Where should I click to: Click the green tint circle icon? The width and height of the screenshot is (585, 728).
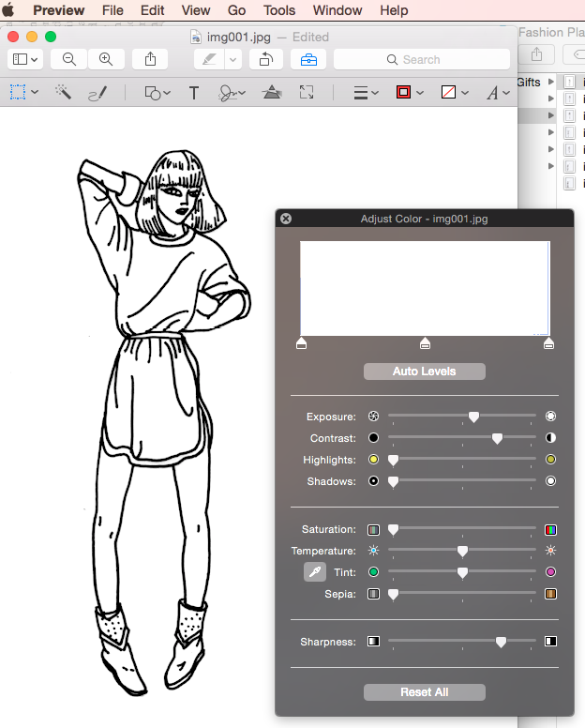(x=373, y=572)
